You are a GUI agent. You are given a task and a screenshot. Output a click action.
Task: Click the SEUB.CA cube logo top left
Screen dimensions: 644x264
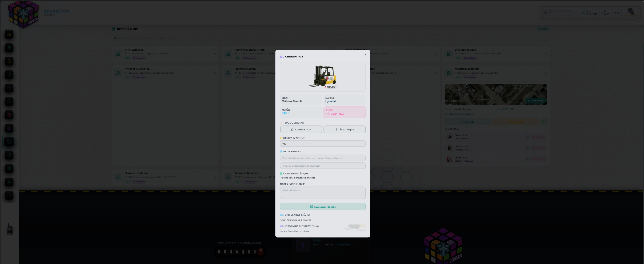tap(23, 15)
